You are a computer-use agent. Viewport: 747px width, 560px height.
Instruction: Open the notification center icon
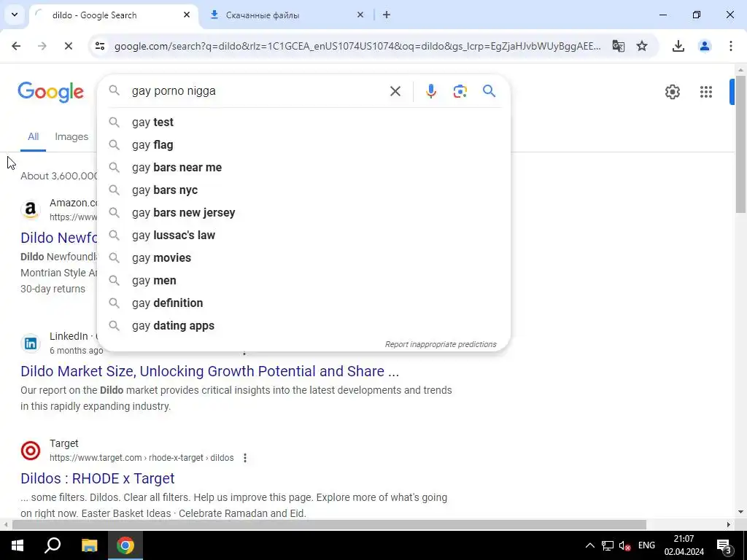[x=724, y=545]
